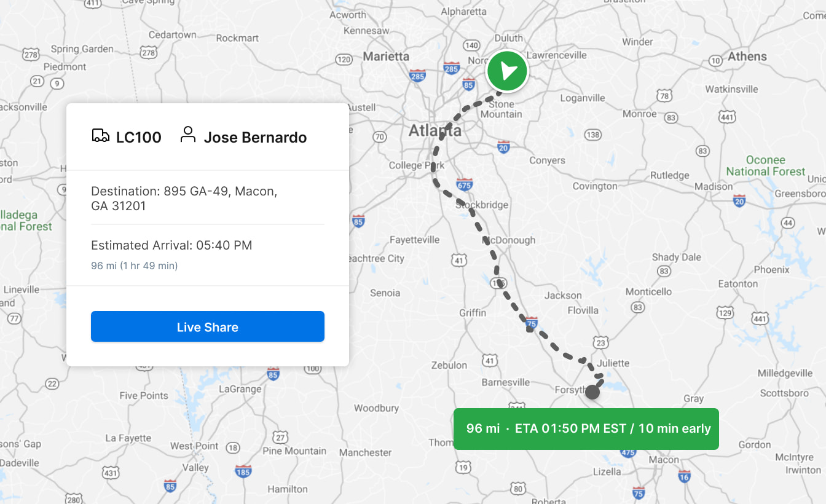
Task: Click the green ETA 01:50 PM banner
Action: coord(586,428)
